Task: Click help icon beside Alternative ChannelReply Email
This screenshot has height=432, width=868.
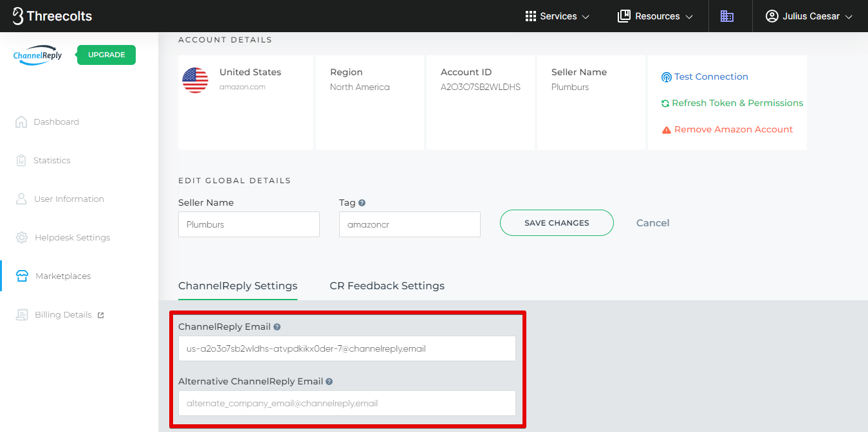Action: [x=329, y=381]
